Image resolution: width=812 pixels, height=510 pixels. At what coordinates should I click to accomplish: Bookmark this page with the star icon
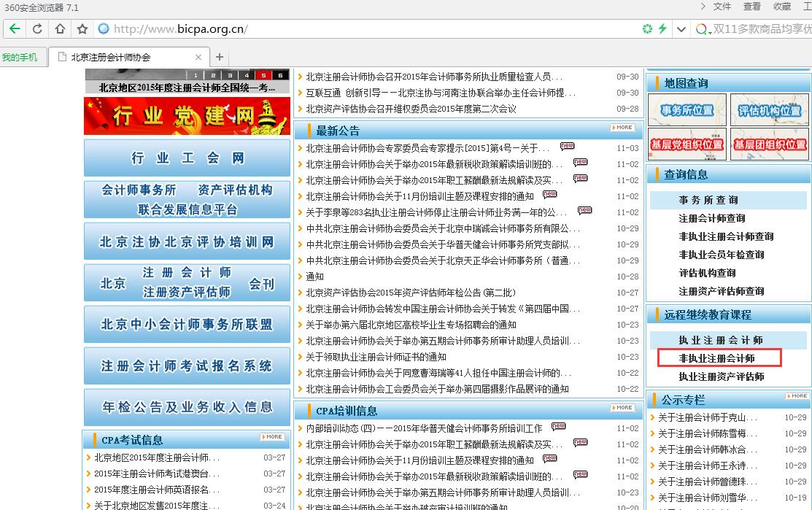[x=82, y=29]
